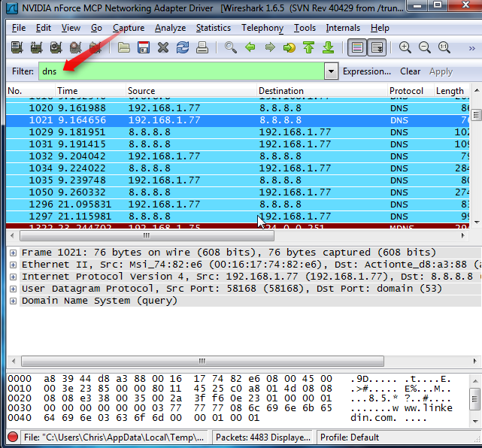
Task: Open the View menu
Action: tap(71, 28)
